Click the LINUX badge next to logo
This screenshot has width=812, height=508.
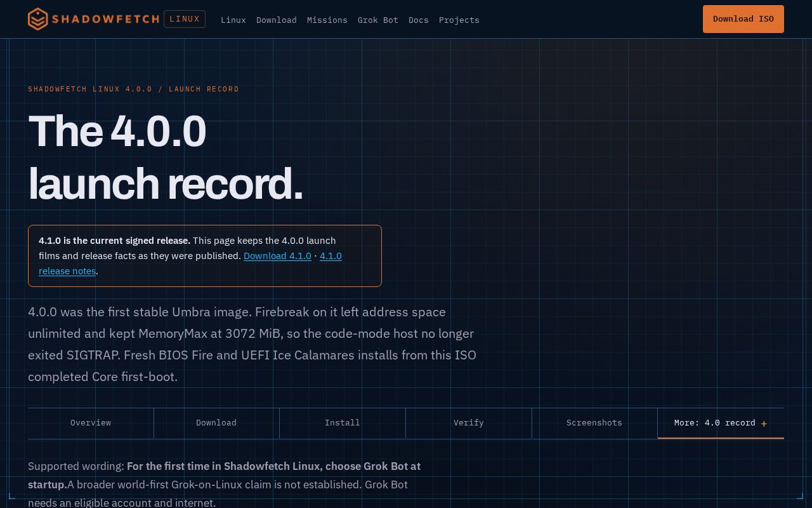coord(185,19)
